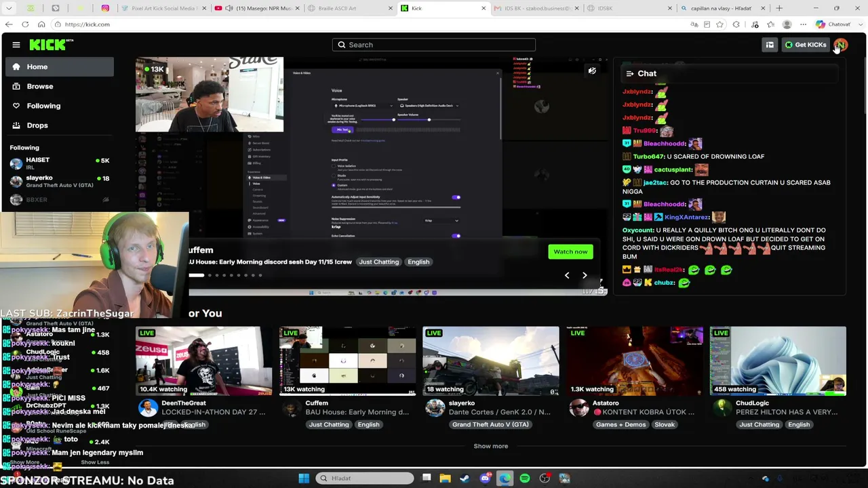Screen dimensions: 868x488
Task: Open the slayerko 18 watching stream thumbnail
Action: 491,361
